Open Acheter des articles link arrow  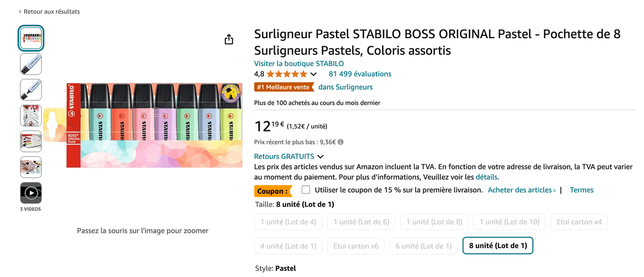click(x=554, y=190)
